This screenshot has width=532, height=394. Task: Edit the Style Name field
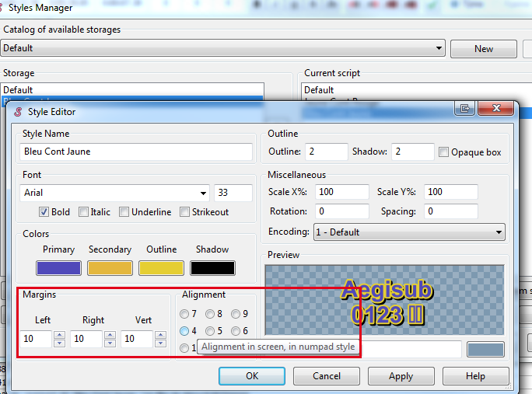point(136,152)
